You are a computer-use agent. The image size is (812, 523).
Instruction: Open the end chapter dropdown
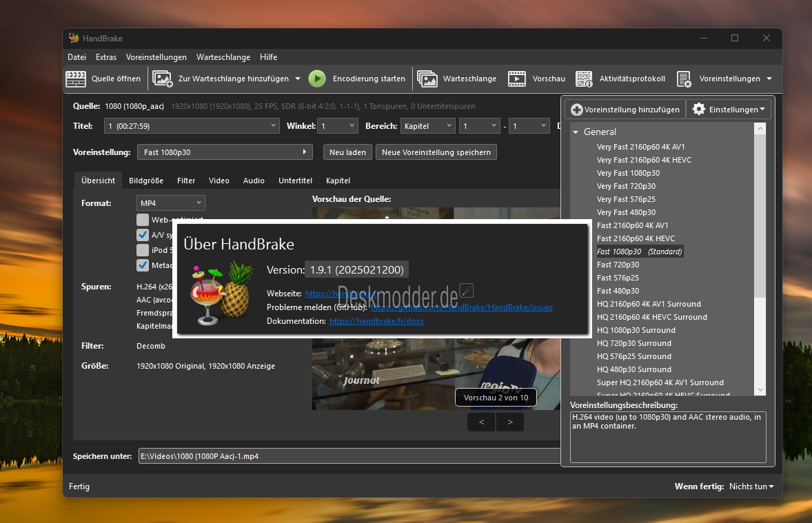[x=528, y=126]
